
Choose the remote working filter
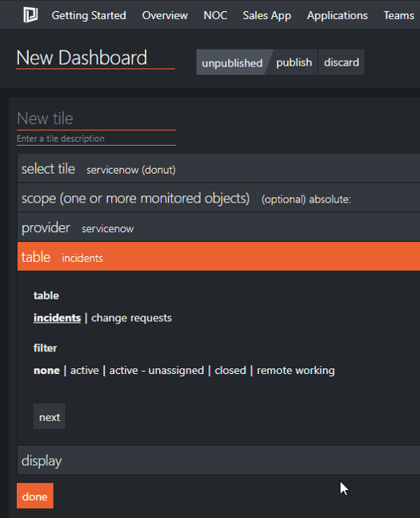pyautogui.click(x=296, y=371)
